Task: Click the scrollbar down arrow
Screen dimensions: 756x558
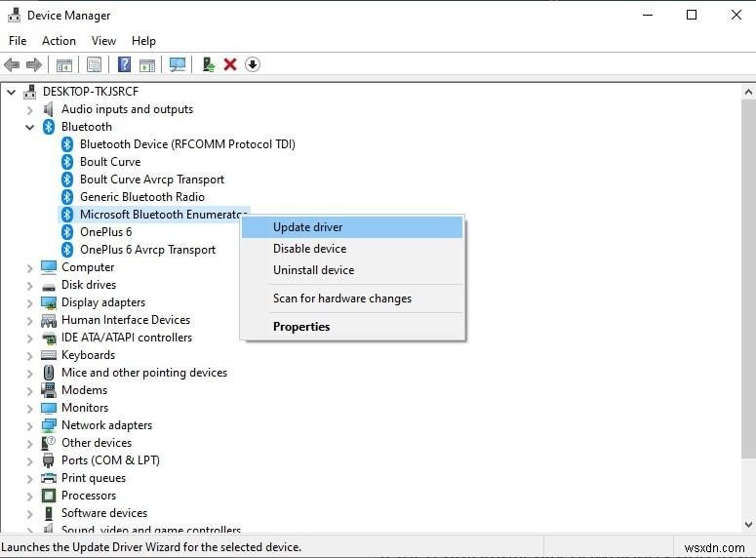Action: 748,524
